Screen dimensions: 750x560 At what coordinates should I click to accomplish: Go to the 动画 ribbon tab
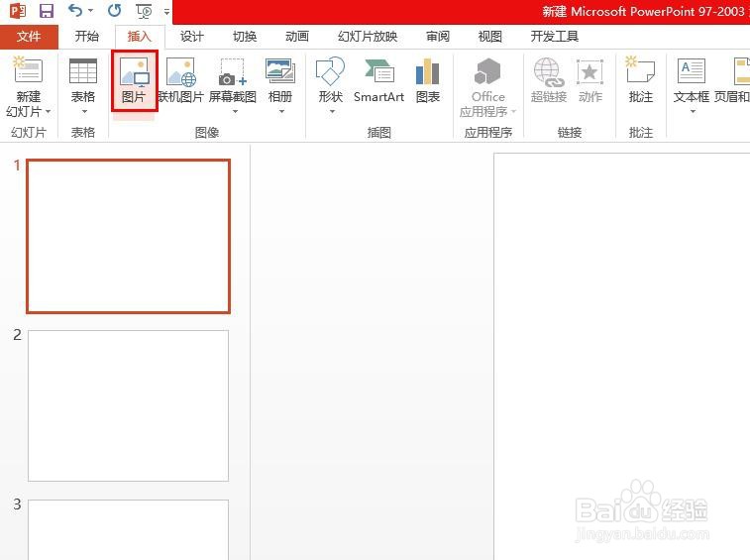297,37
